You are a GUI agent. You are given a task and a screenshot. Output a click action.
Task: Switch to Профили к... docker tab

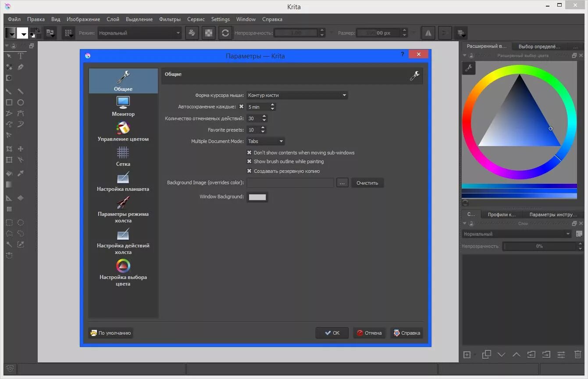tap(502, 215)
